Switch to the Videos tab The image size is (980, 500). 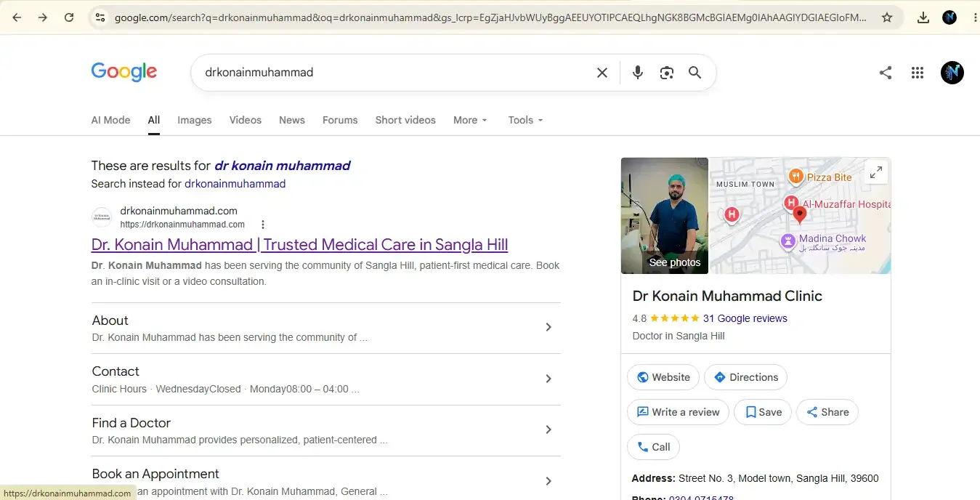coord(246,120)
